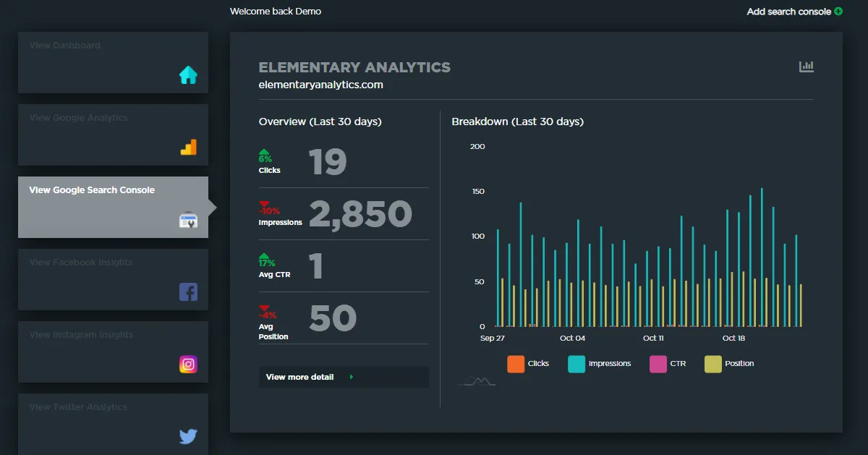Click the Add search console link
This screenshot has width=868, height=455.
pos(788,12)
